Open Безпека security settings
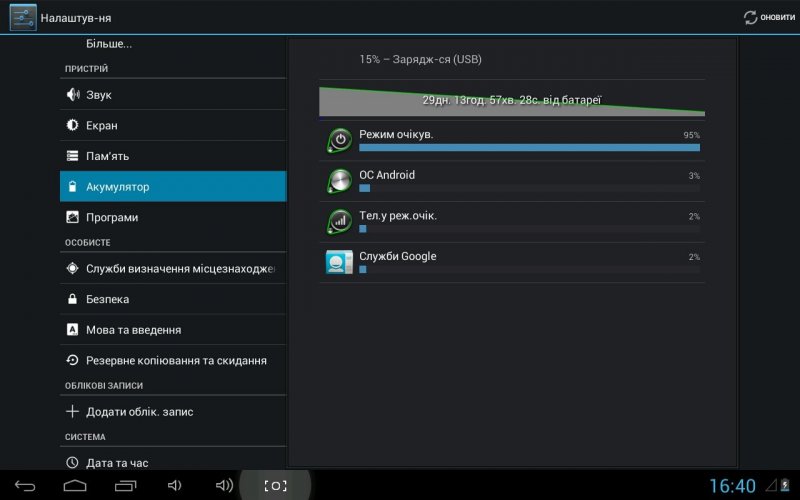 [x=173, y=298]
